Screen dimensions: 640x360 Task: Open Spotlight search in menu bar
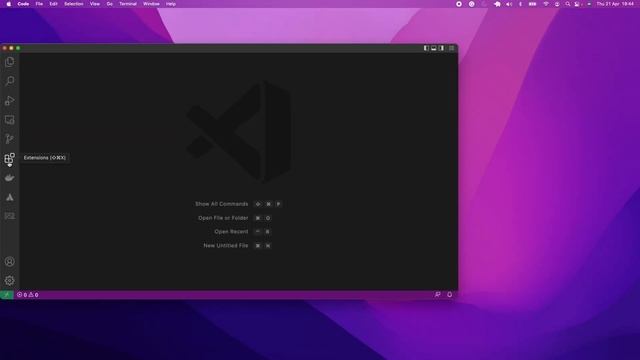pos(567,4)
